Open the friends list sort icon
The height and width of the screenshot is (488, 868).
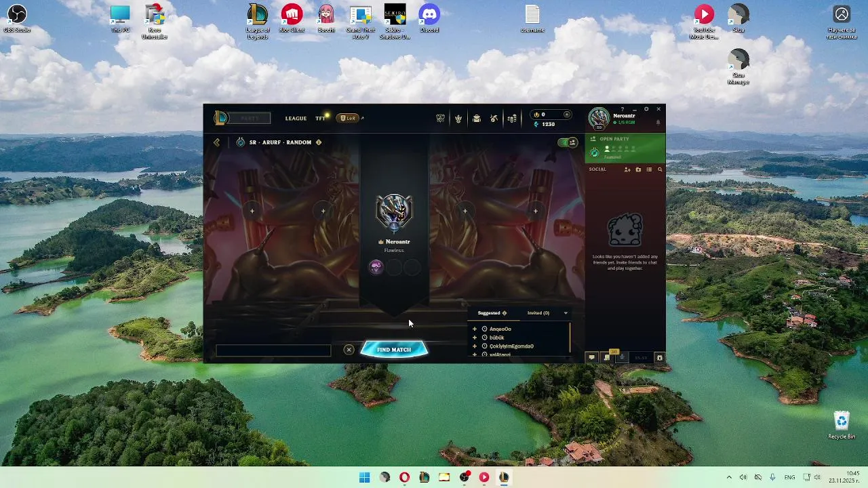click(x=649, y=169)
